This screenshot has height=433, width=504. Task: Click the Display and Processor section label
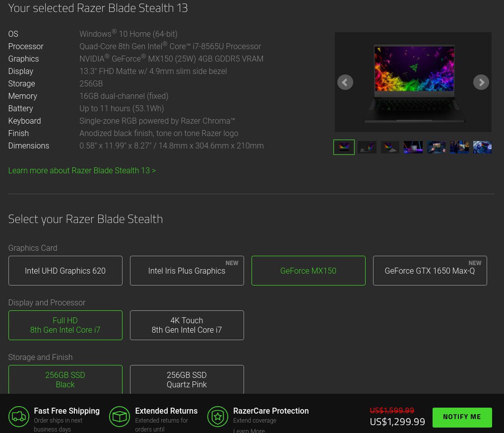point(47,303)
